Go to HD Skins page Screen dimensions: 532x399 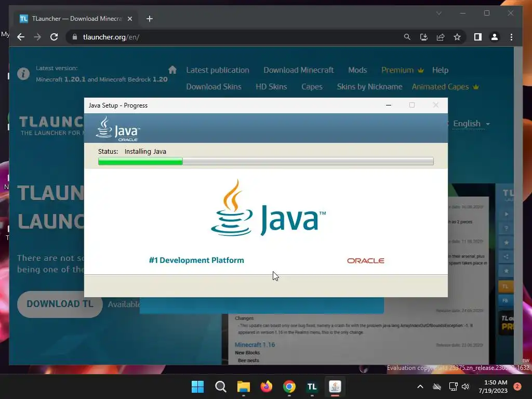point(271,87)
